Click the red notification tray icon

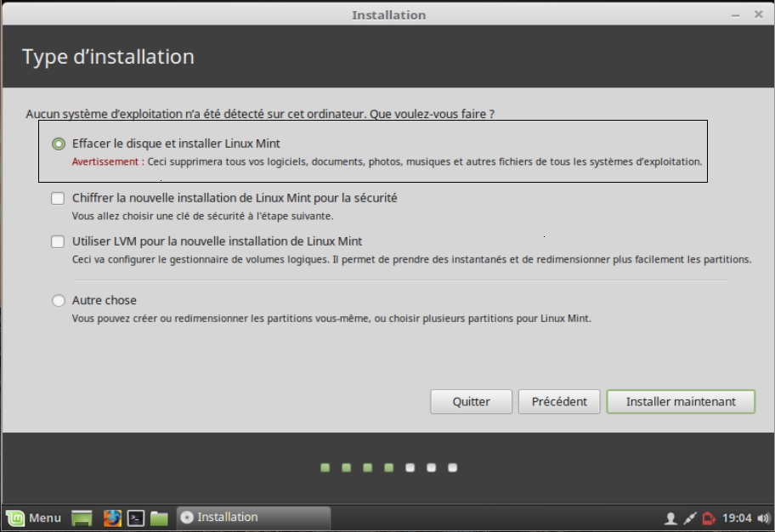tap(709, 518)
